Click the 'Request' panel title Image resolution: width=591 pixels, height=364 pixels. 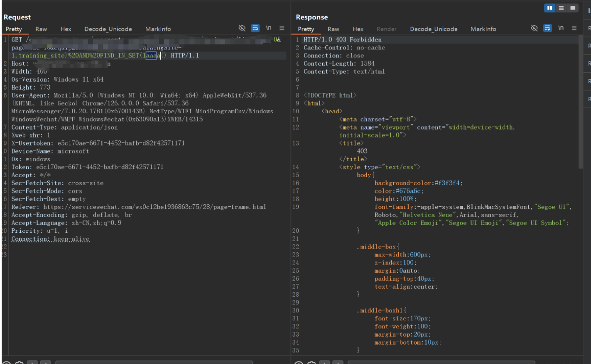[17, 17]
